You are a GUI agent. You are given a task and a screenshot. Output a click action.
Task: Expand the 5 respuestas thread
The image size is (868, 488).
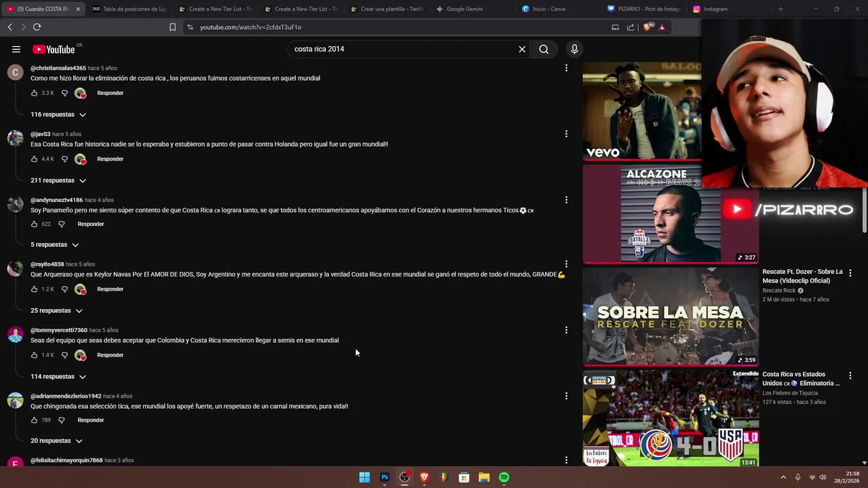(x=54, y=245)
